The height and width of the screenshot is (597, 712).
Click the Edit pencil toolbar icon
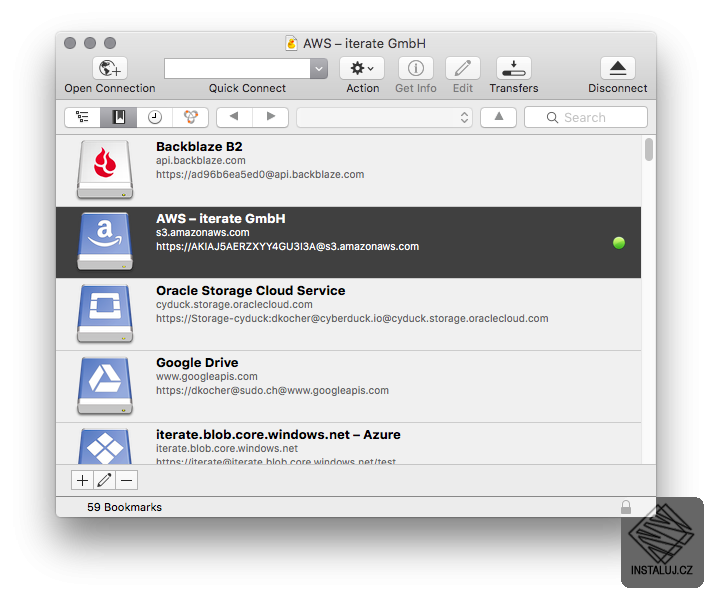click(x=463, y=68)
